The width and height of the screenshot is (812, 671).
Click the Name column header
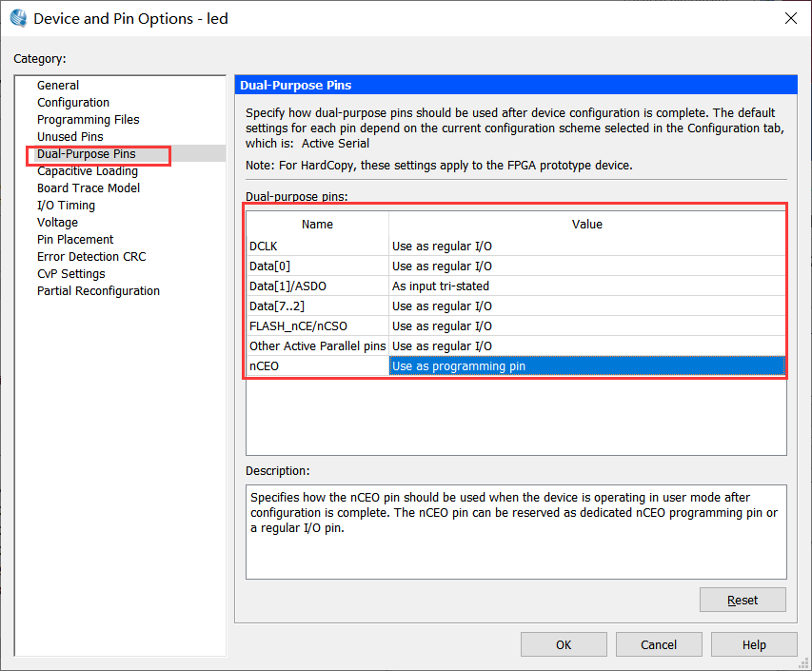point(317,225)
